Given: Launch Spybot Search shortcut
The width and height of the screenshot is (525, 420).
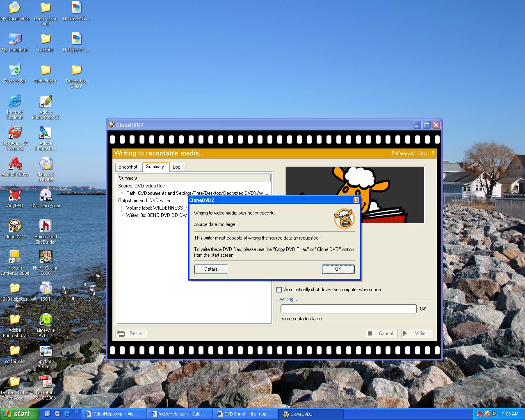Looking at the screenshot, I should [45, 356].
